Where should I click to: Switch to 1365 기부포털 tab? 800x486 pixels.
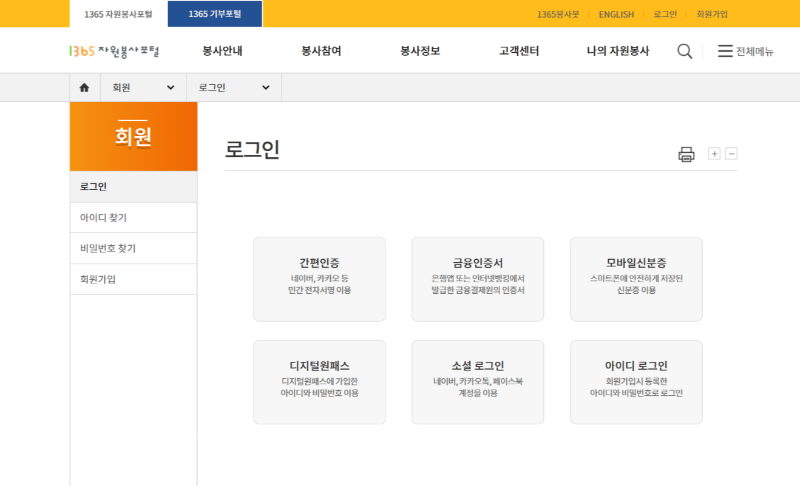pos(215,14)
